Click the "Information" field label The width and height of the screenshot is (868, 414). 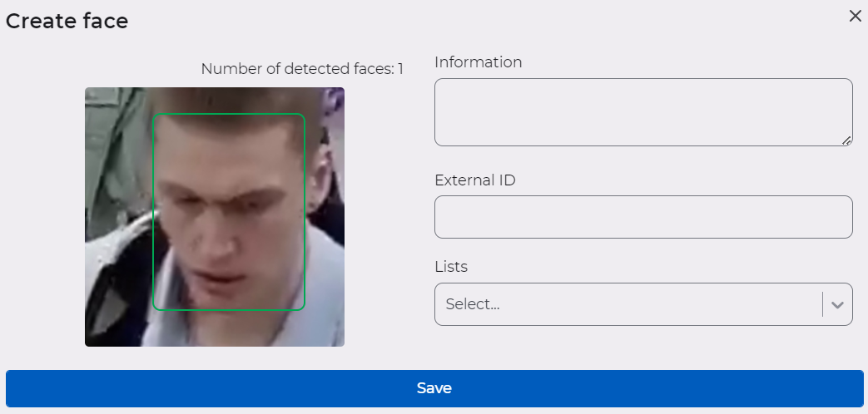tap(478, 62)
